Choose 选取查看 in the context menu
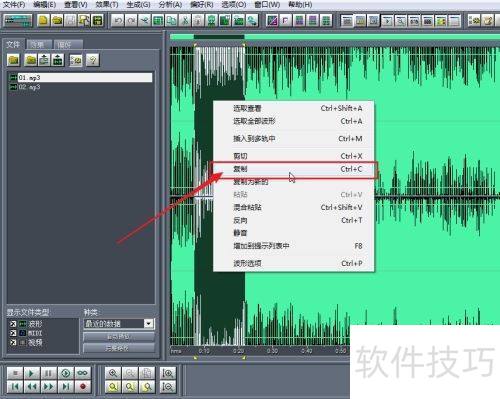The image size is (500, 399). pyautogui.click(x=294, y=108)
